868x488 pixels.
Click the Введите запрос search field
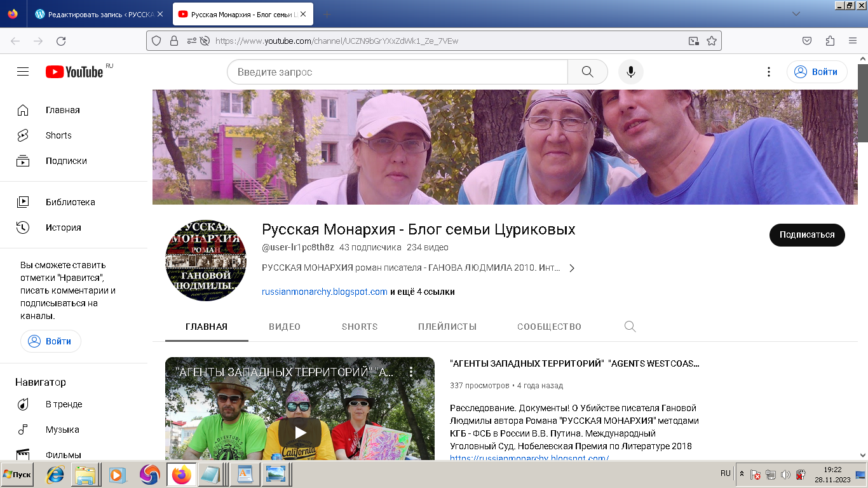(397, 72)
